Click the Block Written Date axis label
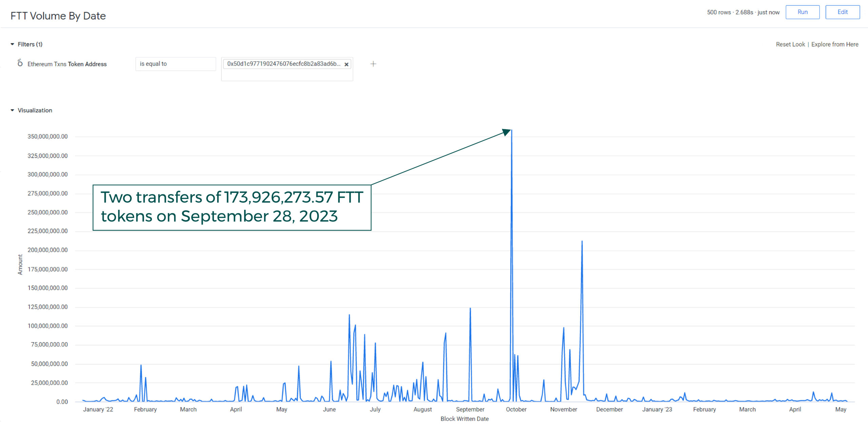 (x=464, y=419)
